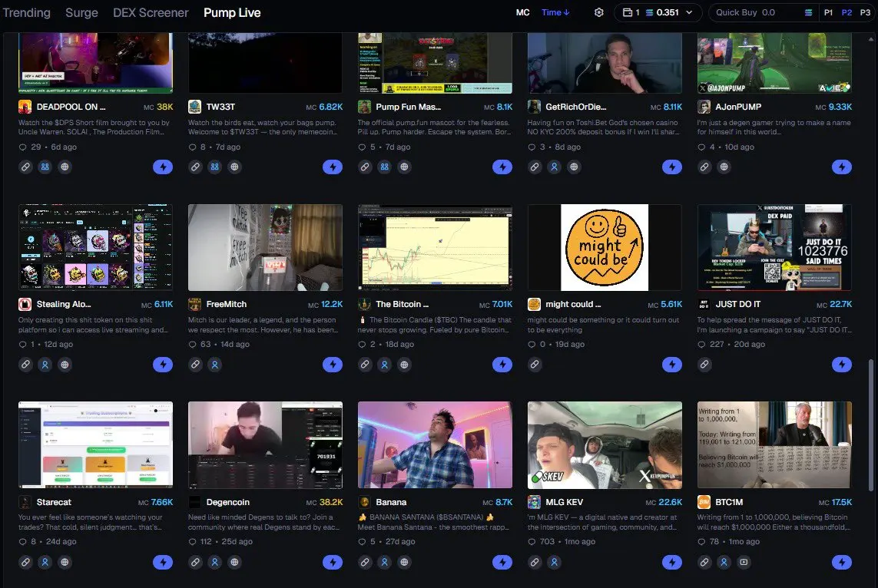Open the settings gear in top bar
The height and width of the screenshot is (588, 878).
click(x=598, y=12)
